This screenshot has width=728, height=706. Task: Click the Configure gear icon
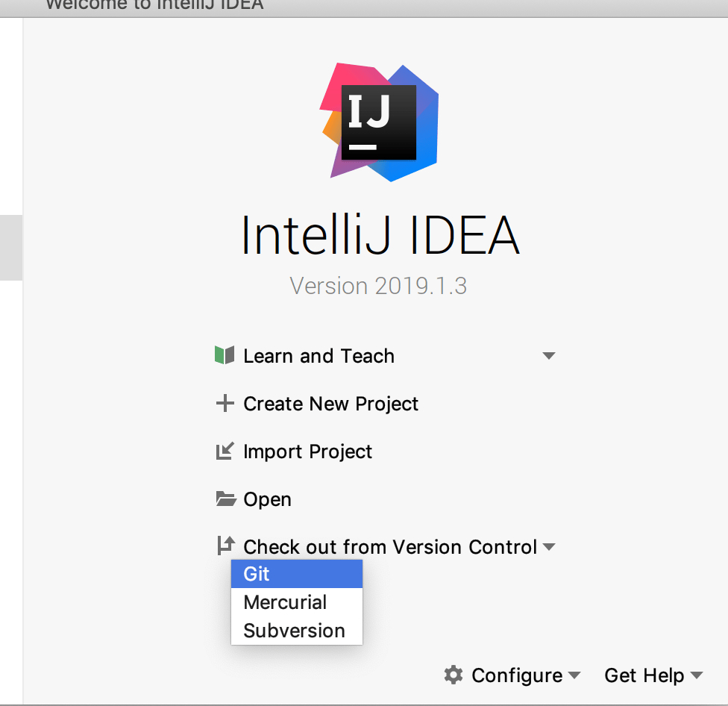coord(453,675)
